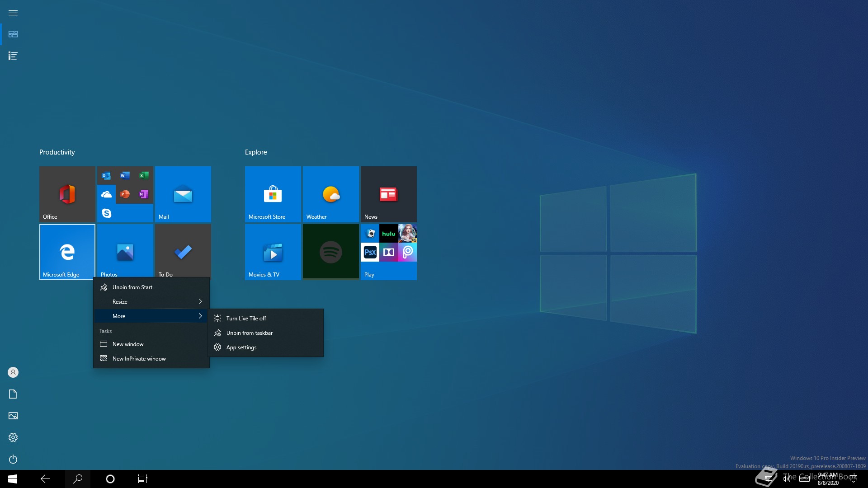Open the Spotify tile
This screenshot has height=488, width=868.
click(x=330, y=252)
